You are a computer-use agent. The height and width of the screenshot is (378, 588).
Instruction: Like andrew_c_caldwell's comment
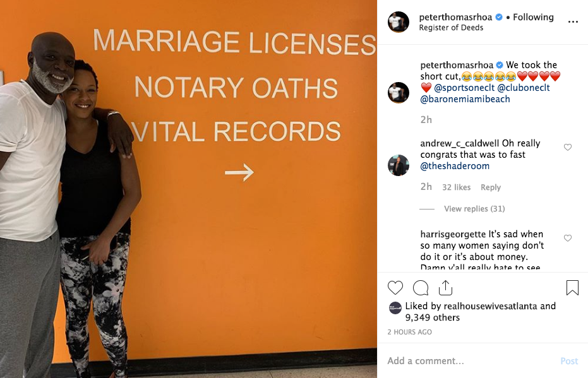[x=568, y=147]
